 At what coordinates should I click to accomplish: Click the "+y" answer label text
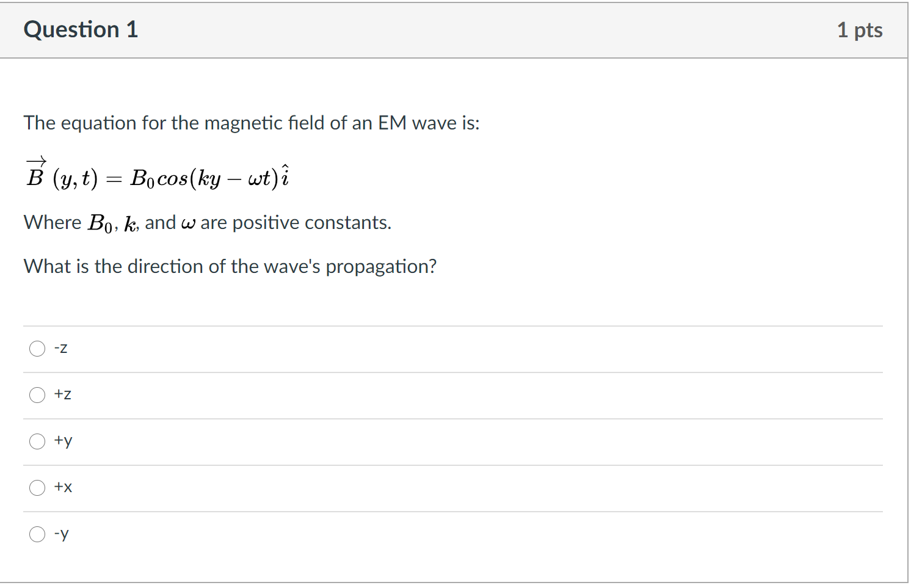click(x=64, y=441)
